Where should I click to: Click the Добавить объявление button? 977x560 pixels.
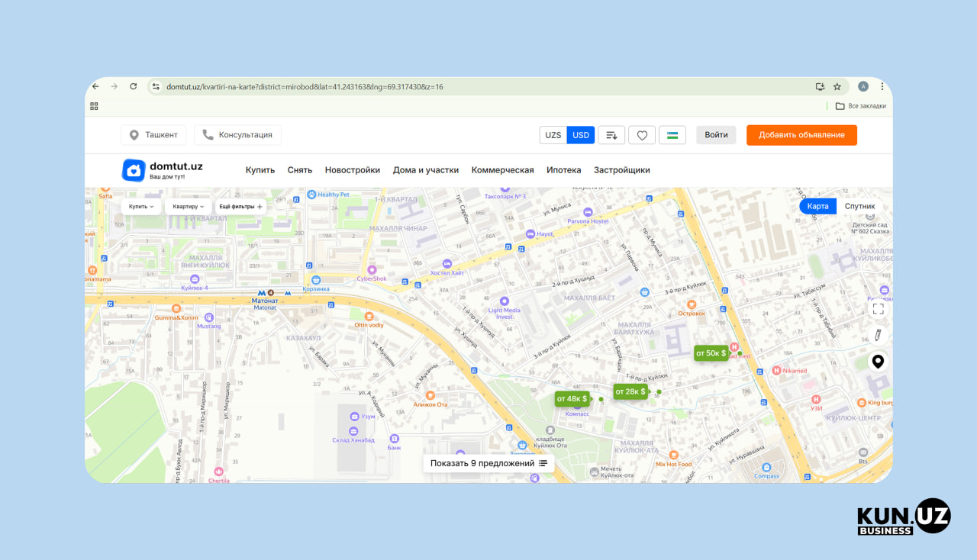[801, 135]
